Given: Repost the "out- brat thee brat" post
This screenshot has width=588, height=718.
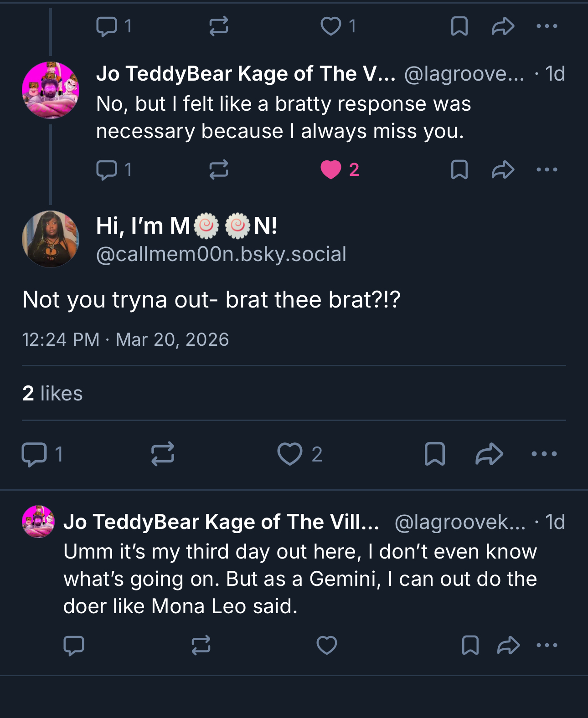Looking at the screenshot, I should pyautogui.click(x=163, y=454).
